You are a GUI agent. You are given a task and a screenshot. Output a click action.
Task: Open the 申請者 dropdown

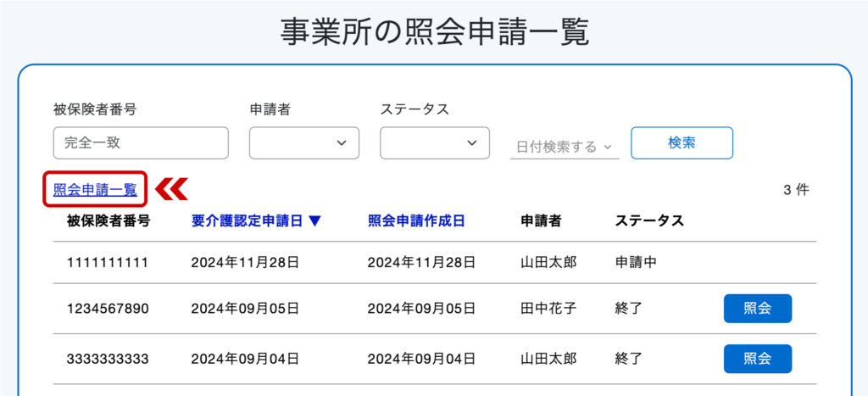point(304,143)
